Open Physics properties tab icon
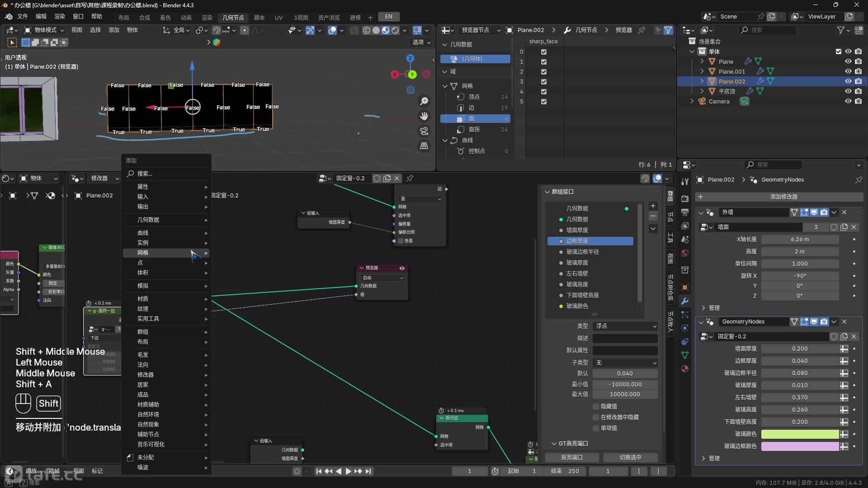This screenshot has height=488, width=868. click(x=685, y=328)
